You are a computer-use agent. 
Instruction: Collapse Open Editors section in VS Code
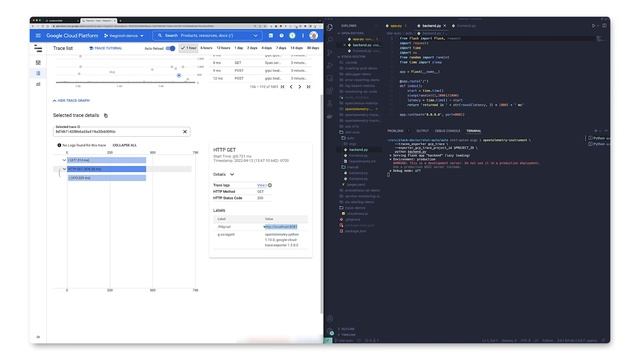point(352,33)
